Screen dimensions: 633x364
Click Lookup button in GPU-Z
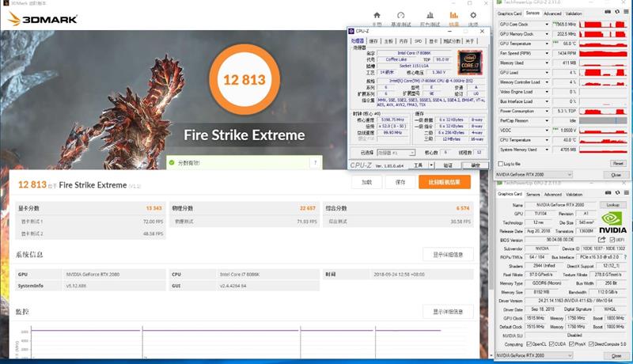tap(612, 205)
